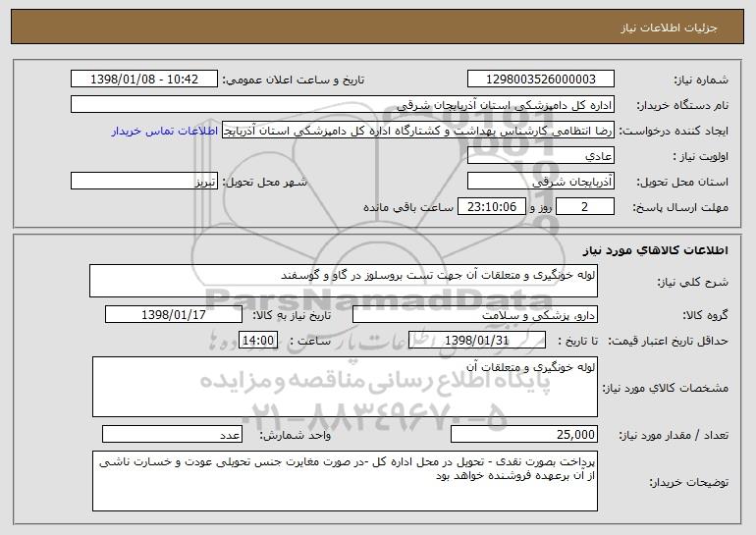Click the text 'ساعت باقی مانده'
756x535 pixels.
tap(408, 207)
